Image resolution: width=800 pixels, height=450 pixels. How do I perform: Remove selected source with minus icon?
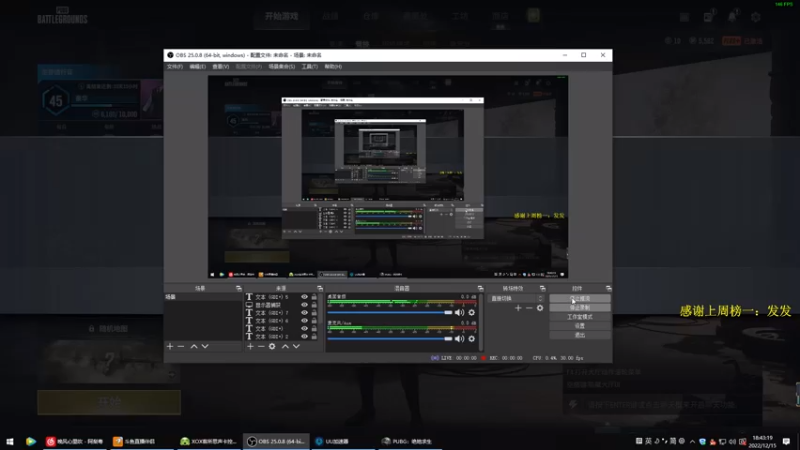coord(261,346)
